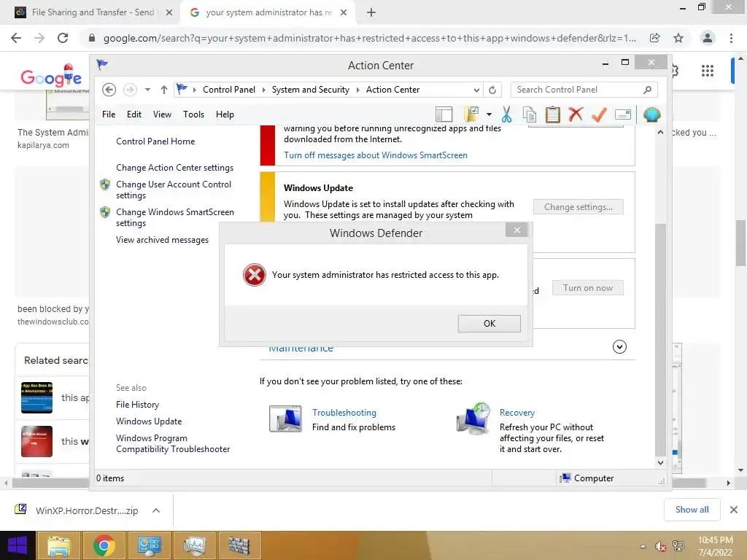Click the Windows Start button

click(18, 545)
